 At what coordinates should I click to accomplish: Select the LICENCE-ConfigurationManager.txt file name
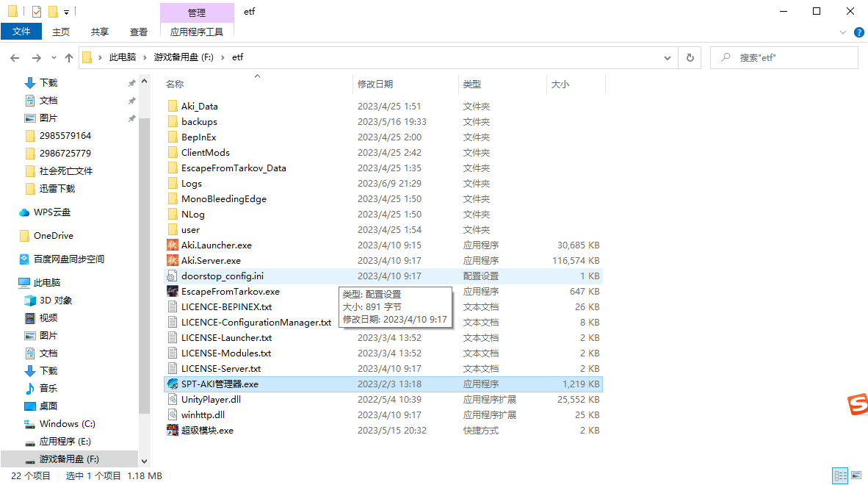pyautogui.click(x=256, y=322)
